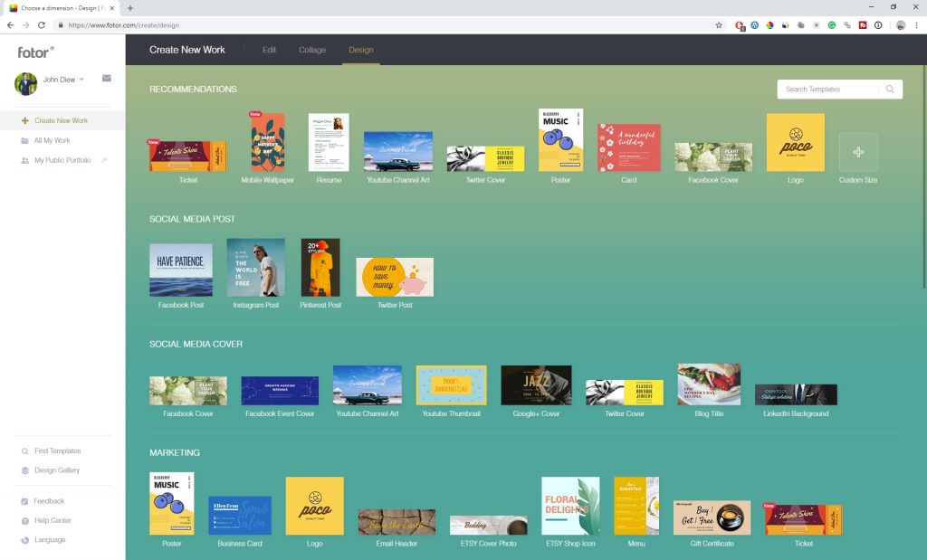Choose the Card template in Recommendations
This screenshot has height=560, width=927.
tap(629, 147)
